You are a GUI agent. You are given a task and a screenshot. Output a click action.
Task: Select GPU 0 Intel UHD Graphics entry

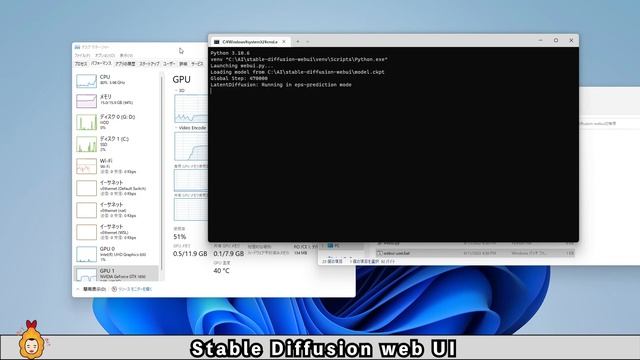(x=116, y=254)
